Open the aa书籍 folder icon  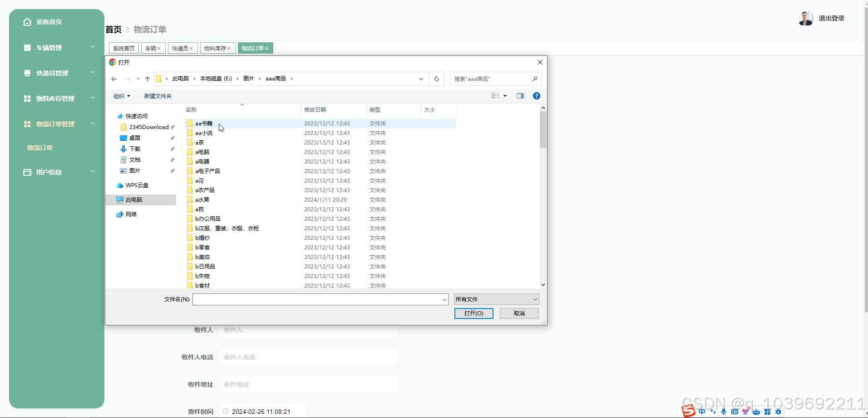tap(190, 123)
